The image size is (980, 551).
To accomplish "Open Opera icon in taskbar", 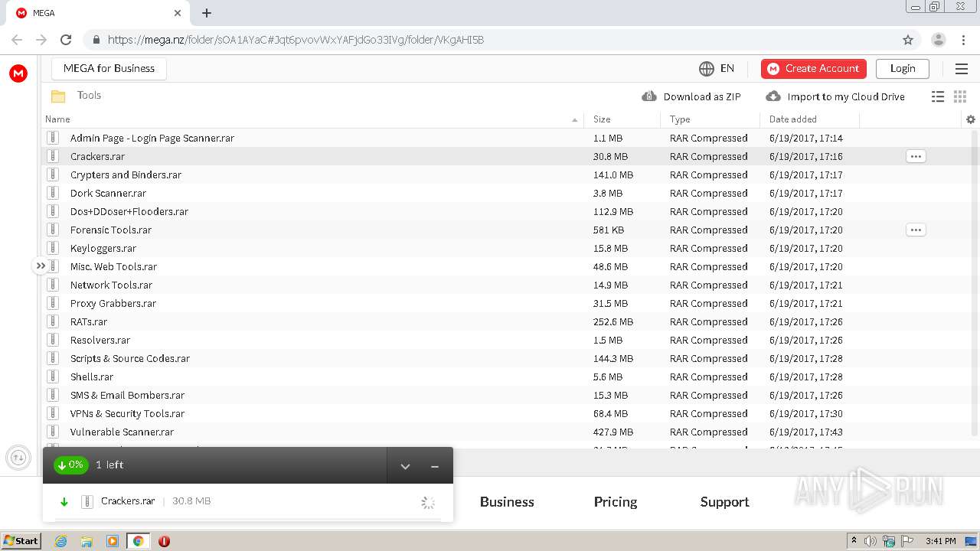I will coord(164,541).
